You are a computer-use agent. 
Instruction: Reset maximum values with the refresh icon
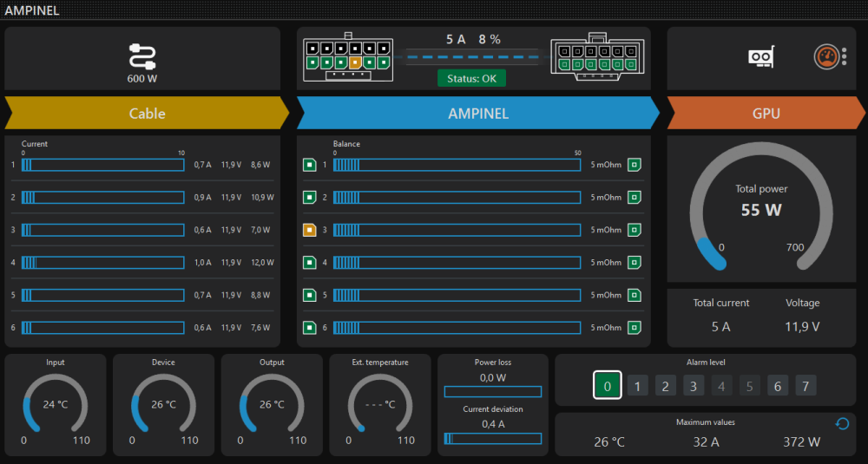tap(842, 423)
